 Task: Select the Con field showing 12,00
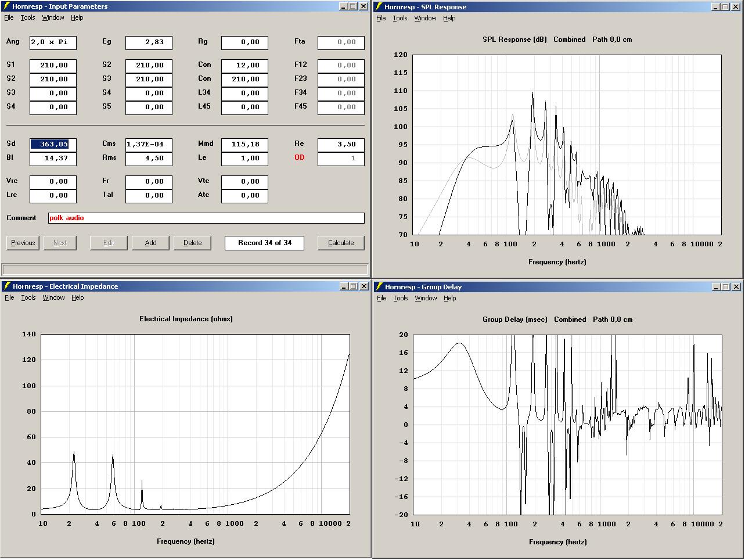pyautogui.click(x=244, y=66)
